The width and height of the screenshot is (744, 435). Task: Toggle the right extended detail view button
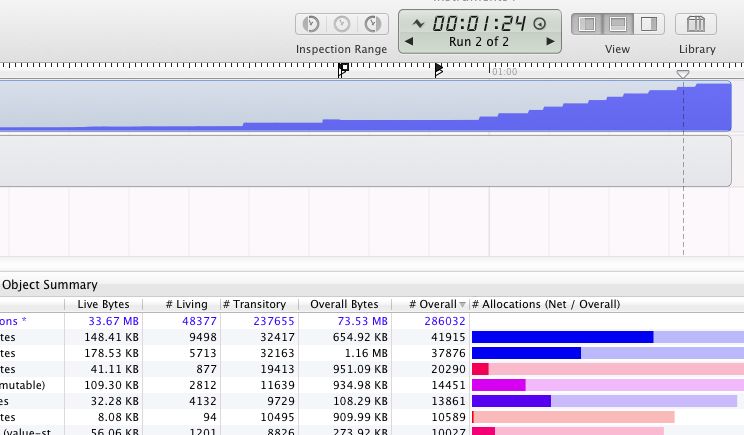[x=649, y=24]
